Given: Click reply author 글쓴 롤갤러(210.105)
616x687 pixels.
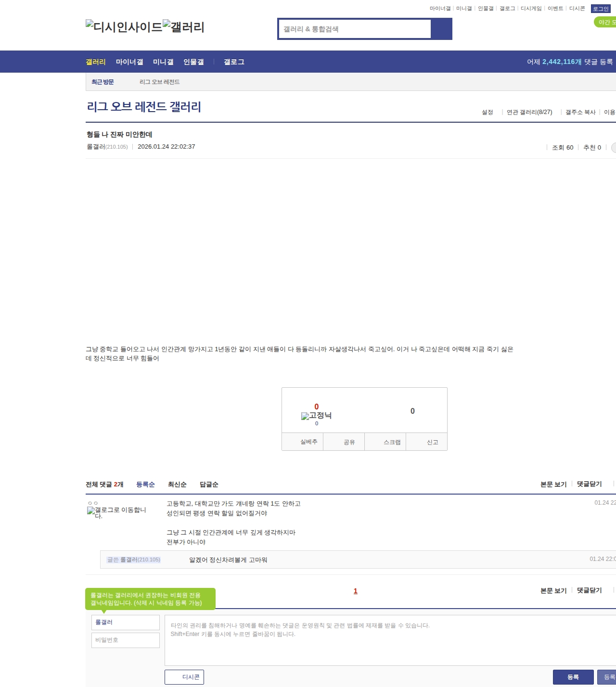Looking at the screenshot, I should click(x=134, y=560).
